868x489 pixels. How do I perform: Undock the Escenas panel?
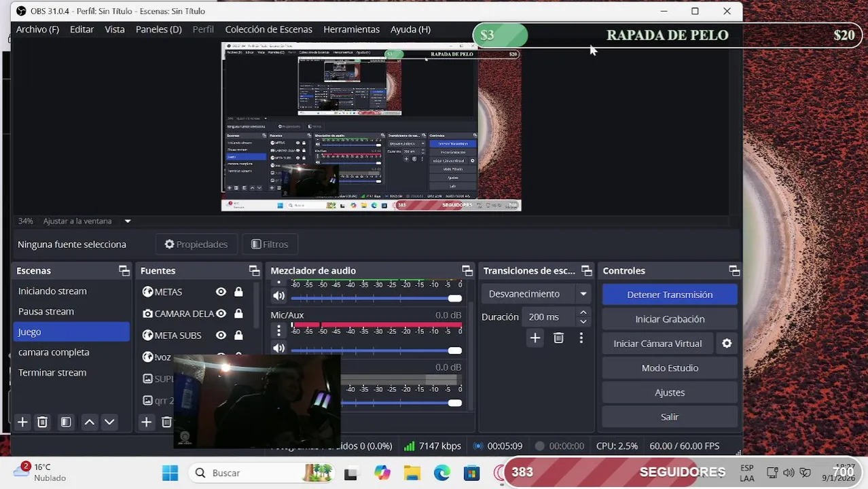tap(124, 270)
